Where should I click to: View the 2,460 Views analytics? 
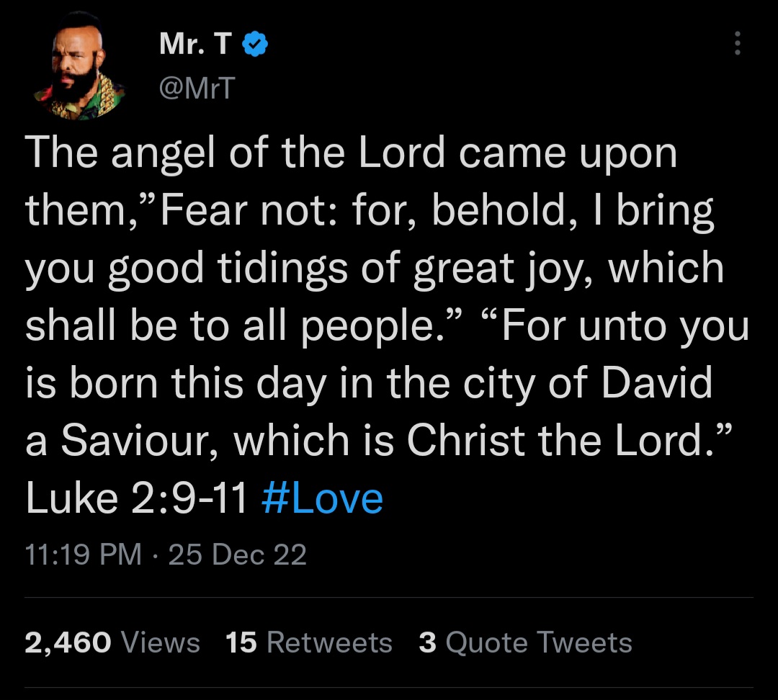112,642
